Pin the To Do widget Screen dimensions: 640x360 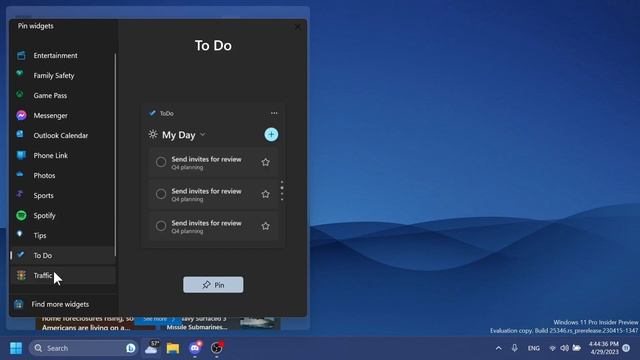[213, 285]
